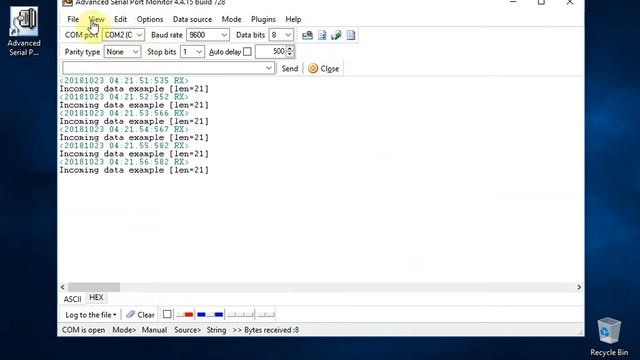640x360 pixels.
Task: Click the log line timestamped 04:21.56:582 RX
Action: 124,162
